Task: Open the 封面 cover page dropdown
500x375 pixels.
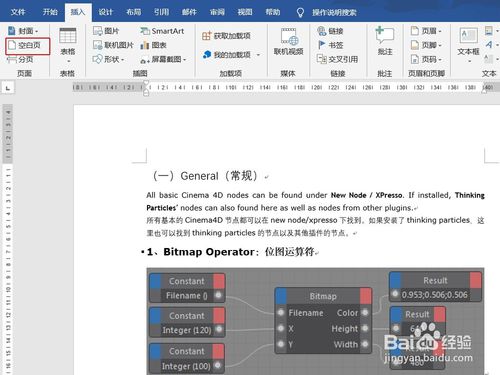Action: coord(23,31)
